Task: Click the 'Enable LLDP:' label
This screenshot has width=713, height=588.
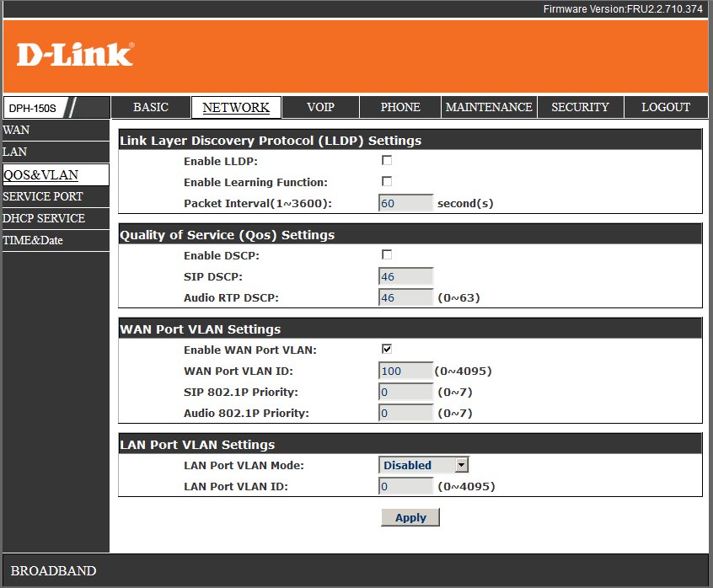Action: point(221,161)
